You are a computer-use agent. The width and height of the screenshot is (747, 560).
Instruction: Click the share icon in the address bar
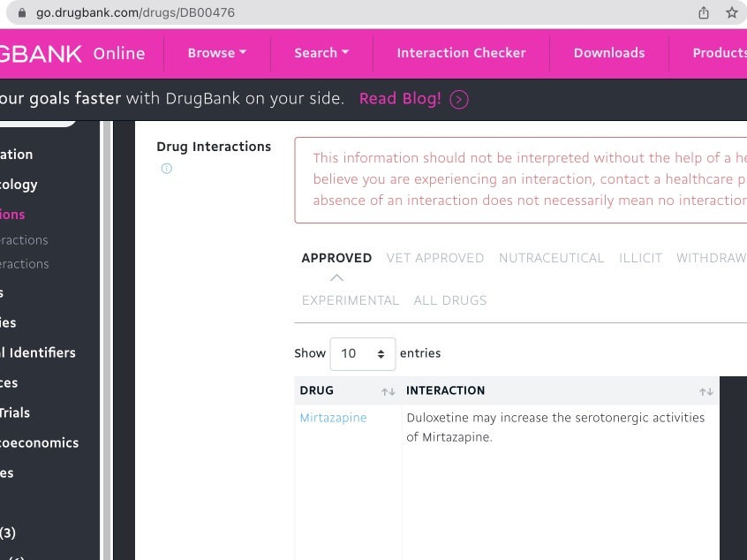point(704,13)
